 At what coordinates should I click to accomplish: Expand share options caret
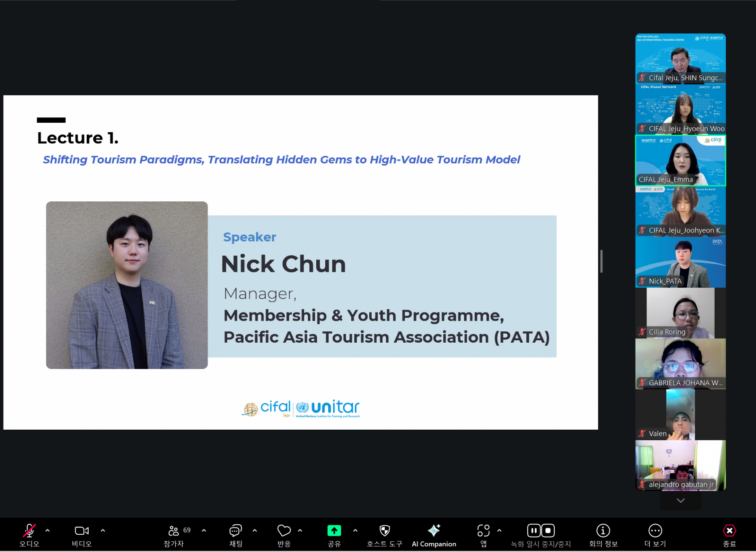(x=356, y=531)
